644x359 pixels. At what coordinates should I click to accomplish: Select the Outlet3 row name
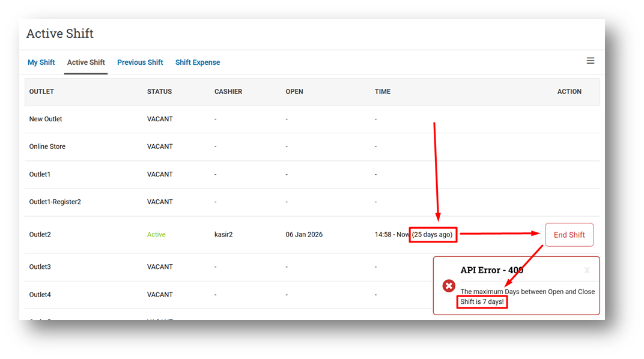click(40, 267)
